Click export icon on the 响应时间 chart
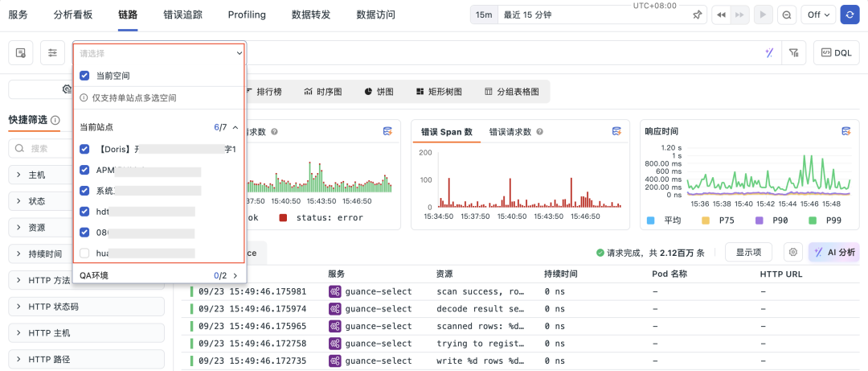 tap(845, 132)
